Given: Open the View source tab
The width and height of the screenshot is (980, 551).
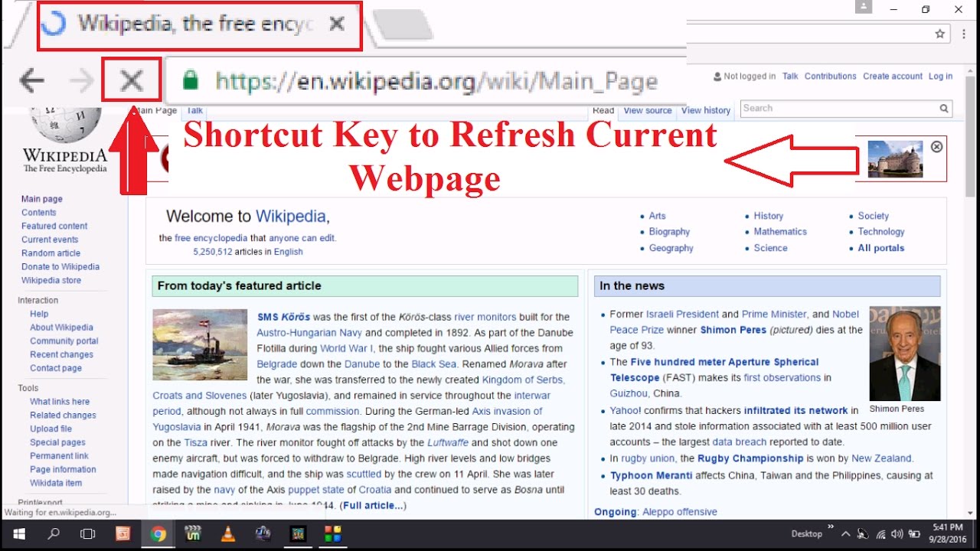Looking at the screenshot, I should (x=648, y=110).
